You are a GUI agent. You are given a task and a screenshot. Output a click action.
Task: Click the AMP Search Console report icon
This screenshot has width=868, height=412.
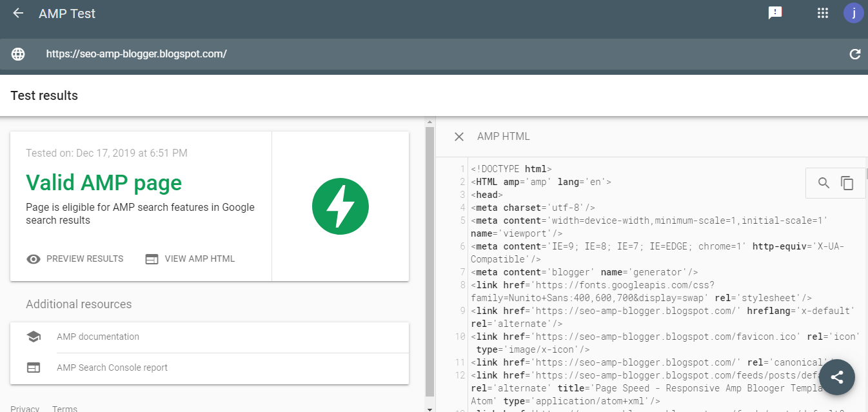pos(34,368)
